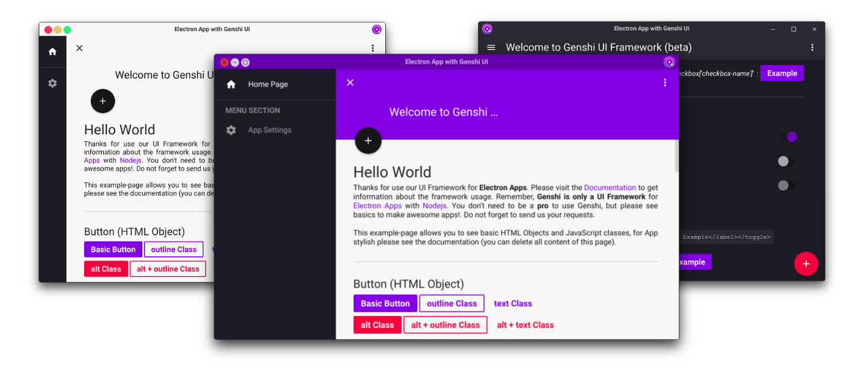Click the gear icon beside App Settings

231,130
